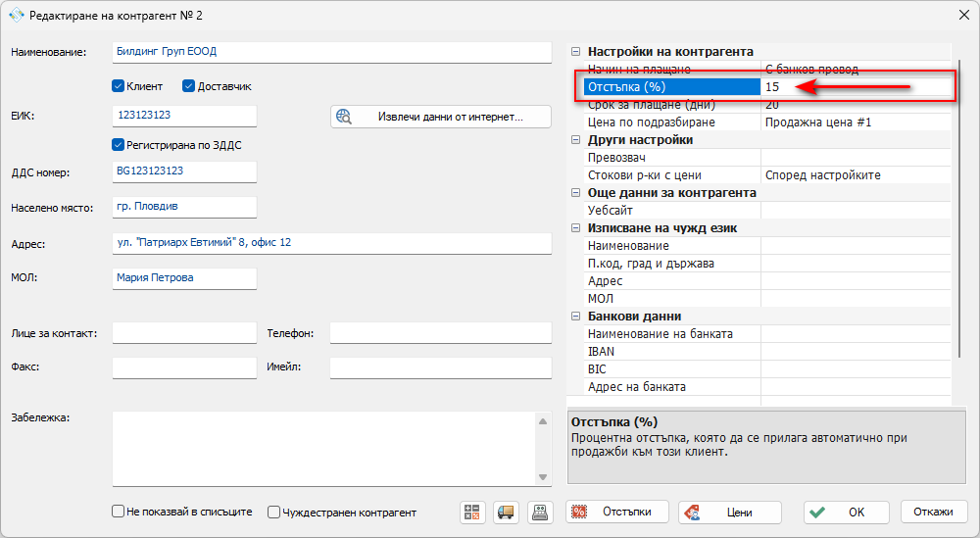Image resolution: width=980 pixels, height=538 pixels.
Task: Click the ДДС номер field
Action: click(x=184, y=171)
